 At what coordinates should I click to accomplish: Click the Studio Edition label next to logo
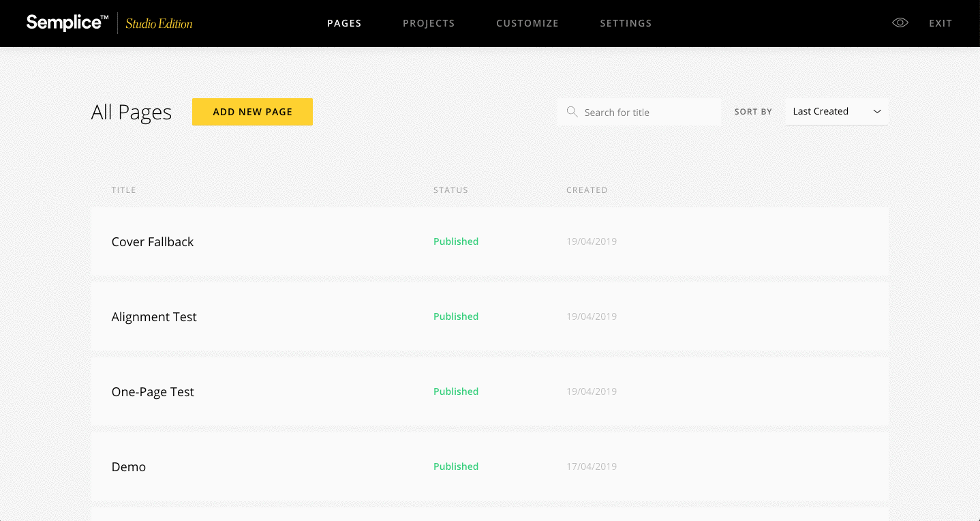click(x=158, y=23)
